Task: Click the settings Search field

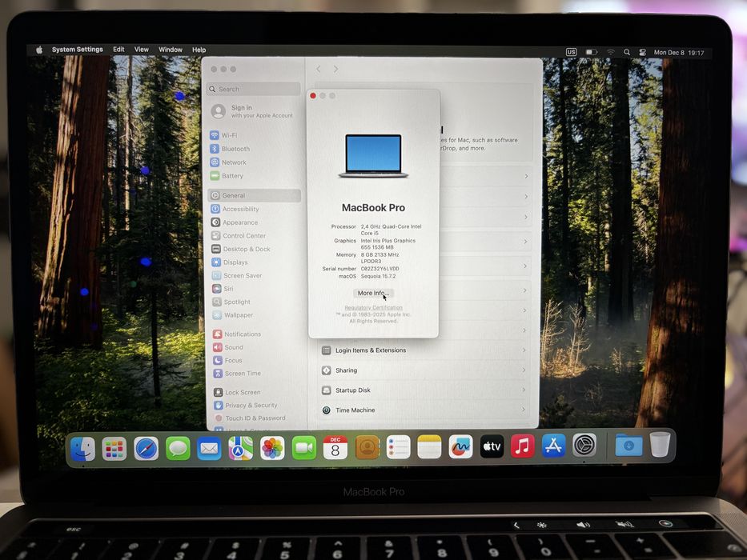Action: [x=254, y=89]
